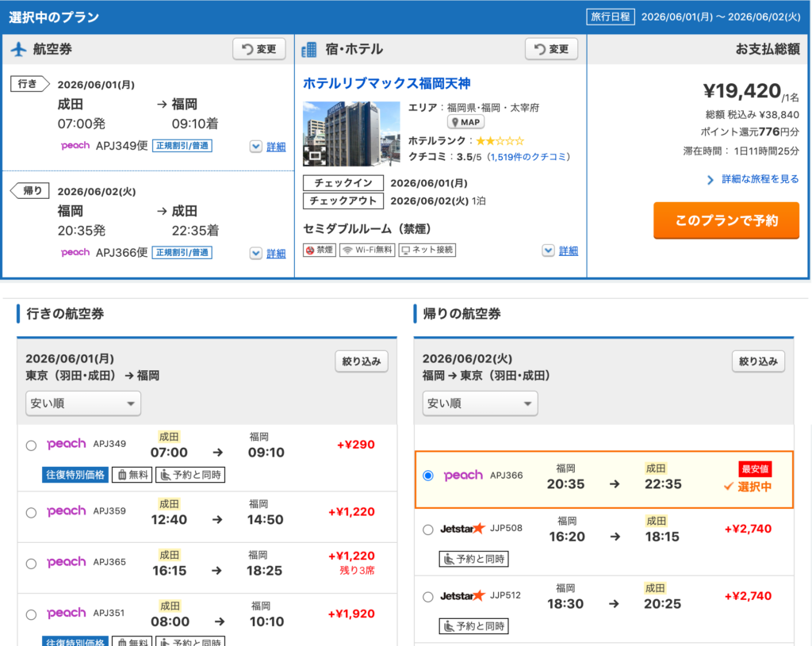812x646 pixels.
Task: Open the MAP pin for the hotel
Action: tap(465, 122)
